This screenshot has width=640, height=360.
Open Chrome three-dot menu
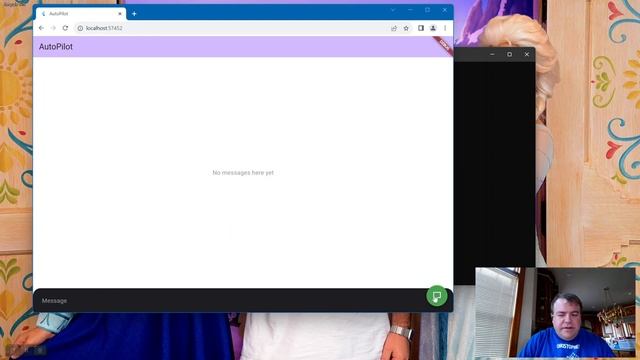coord(445,28)
